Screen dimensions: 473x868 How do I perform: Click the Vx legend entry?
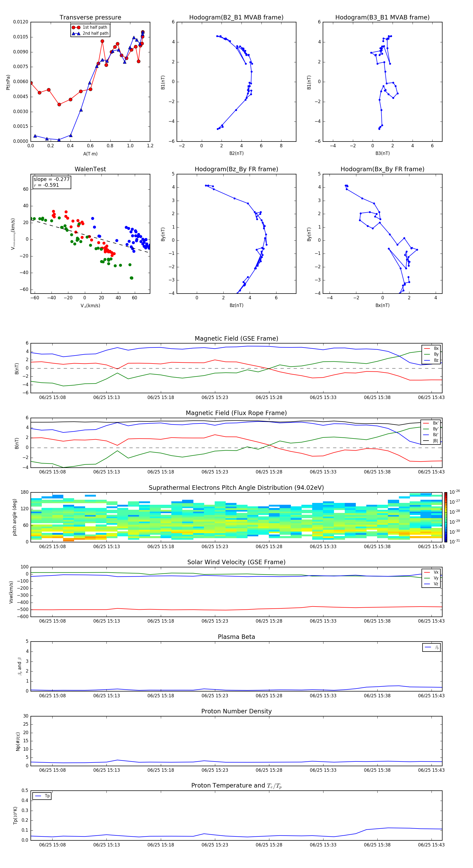point(431,572)
